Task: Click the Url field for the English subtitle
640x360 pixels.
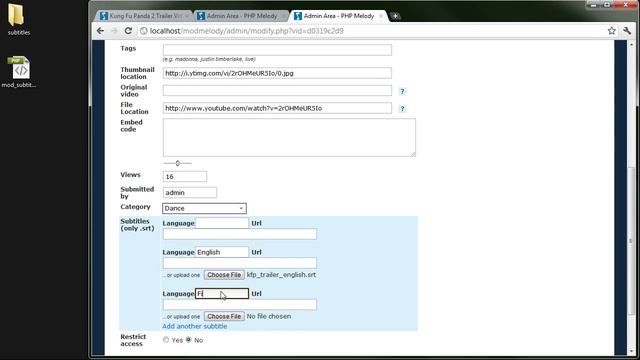Action: point(240,263)
